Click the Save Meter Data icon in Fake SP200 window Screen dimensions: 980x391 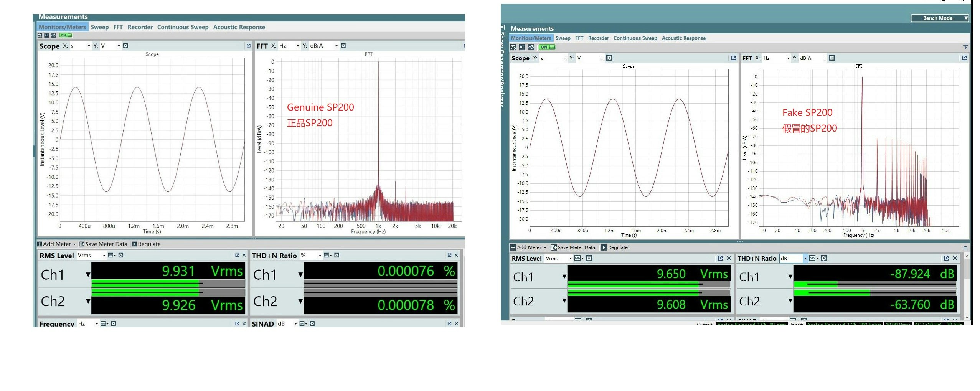pyautogui.click(x=553, y=247)
